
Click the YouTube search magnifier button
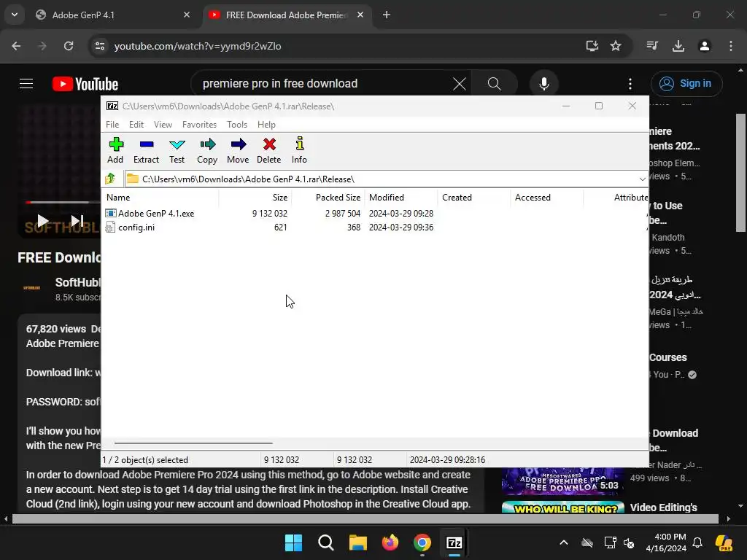tap(495, 84)
